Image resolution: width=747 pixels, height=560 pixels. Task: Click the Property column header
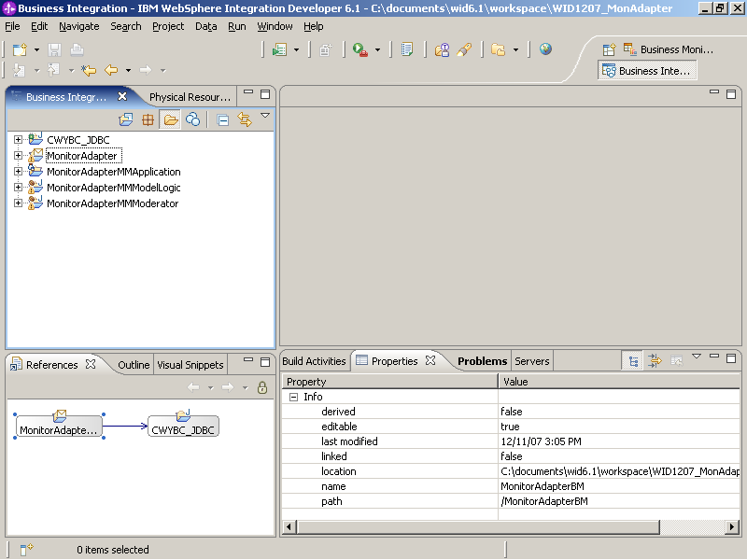[389, 382]
